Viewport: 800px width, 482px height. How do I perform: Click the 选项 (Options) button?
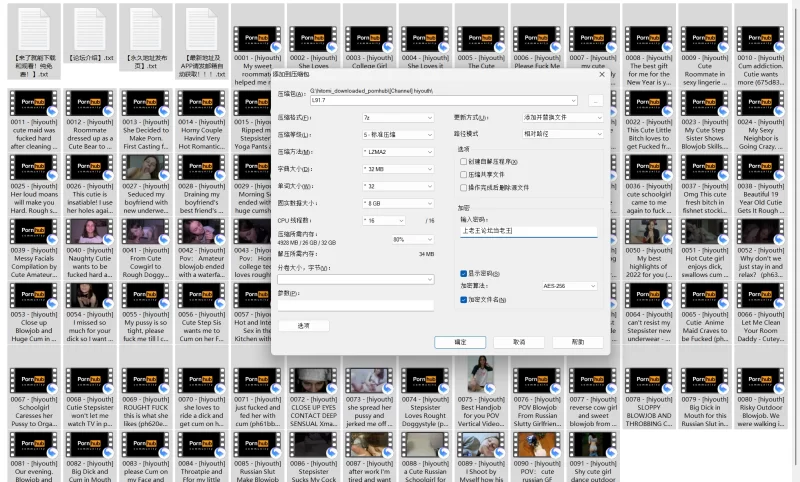(303, 326)
